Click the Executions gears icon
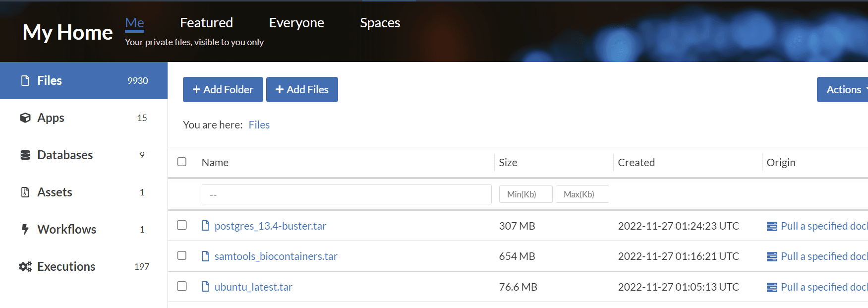The width and height of the screenshot is (868, 308). pos(25,267)
